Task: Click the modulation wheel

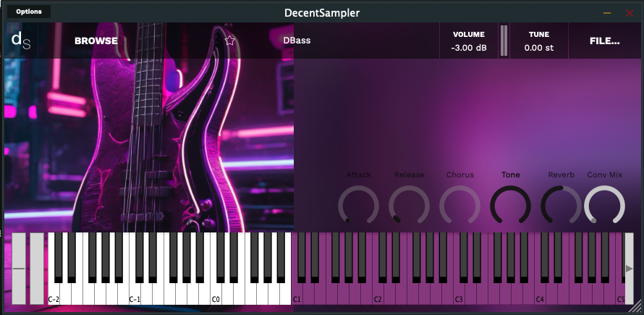Action: point(37,269)
